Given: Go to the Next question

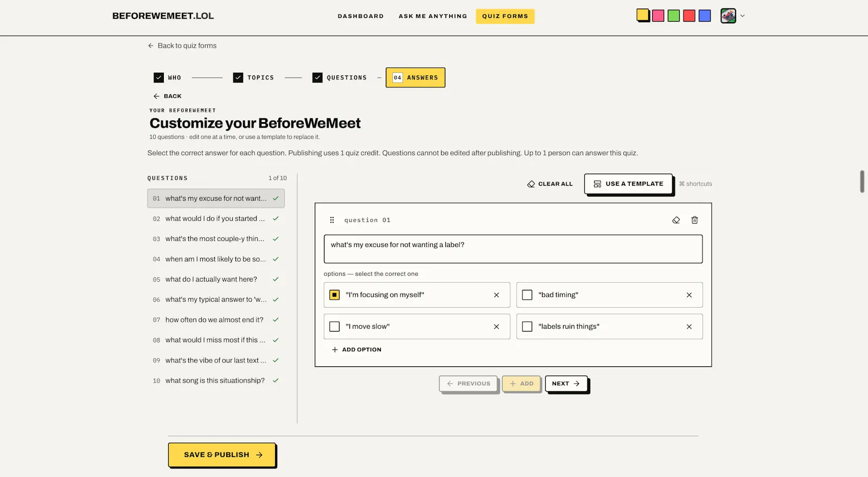Looking at the screenshot, I should pos(566,384).
